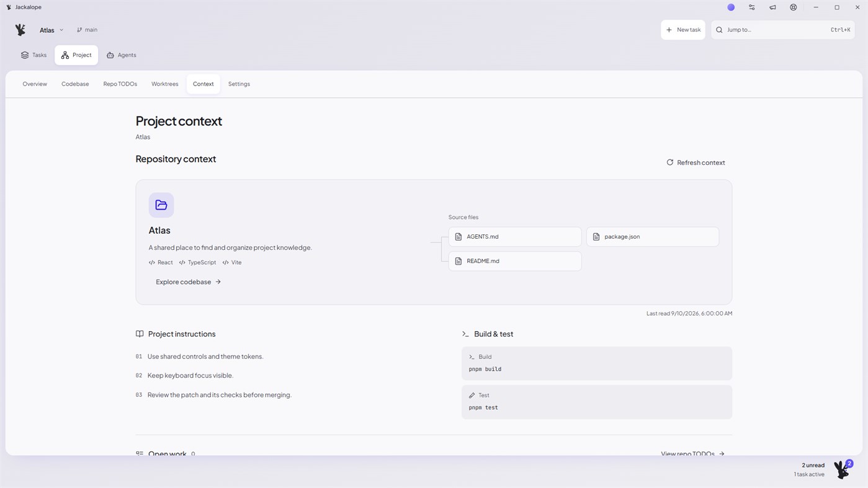This screenshot has height=488, width=868.
Task: Click the '2 unread' status text
Action: coord(813,465)
